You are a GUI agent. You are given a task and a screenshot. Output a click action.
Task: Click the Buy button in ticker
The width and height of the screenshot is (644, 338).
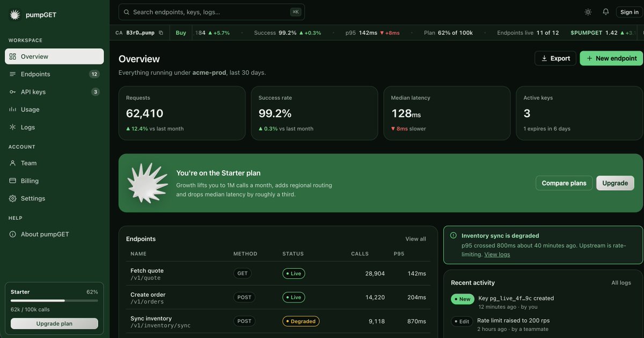[181, 33]
